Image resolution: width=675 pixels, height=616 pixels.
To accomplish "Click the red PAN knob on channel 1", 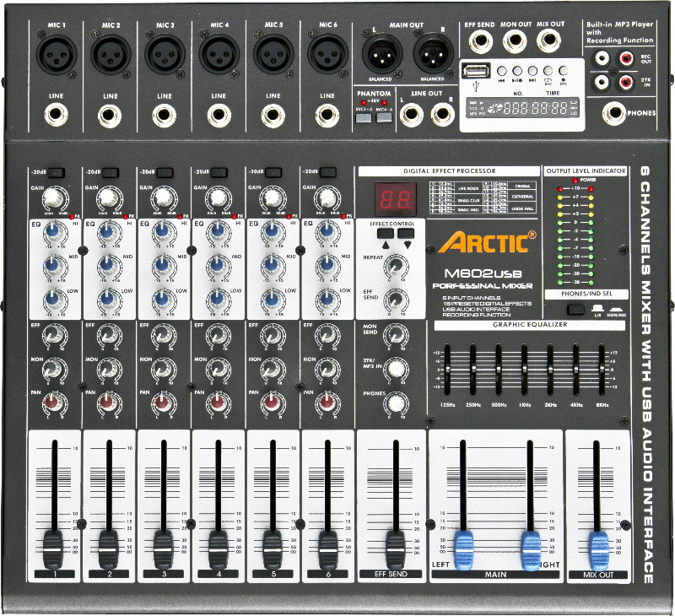I will (54, 404).
